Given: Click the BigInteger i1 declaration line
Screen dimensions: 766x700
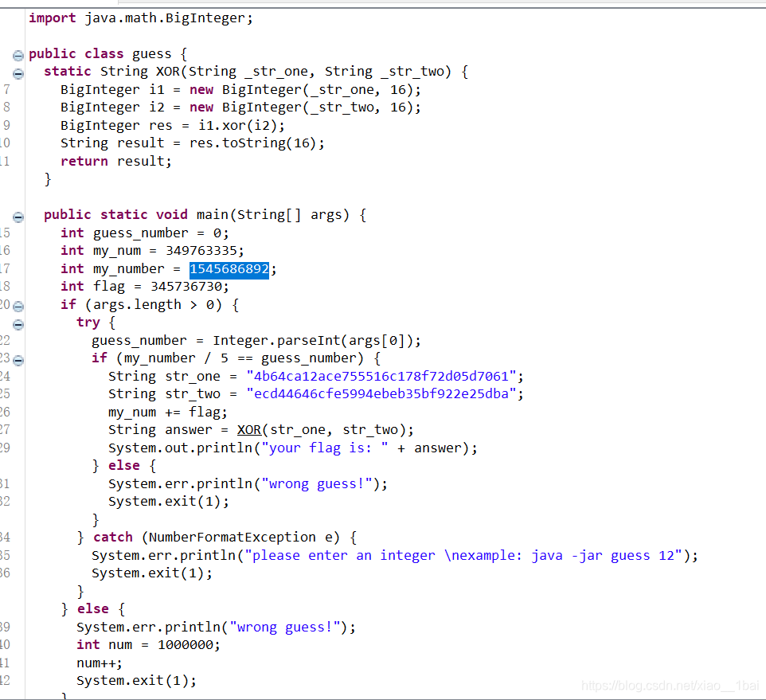Looking at the screenshot, I should pos(240,90).
